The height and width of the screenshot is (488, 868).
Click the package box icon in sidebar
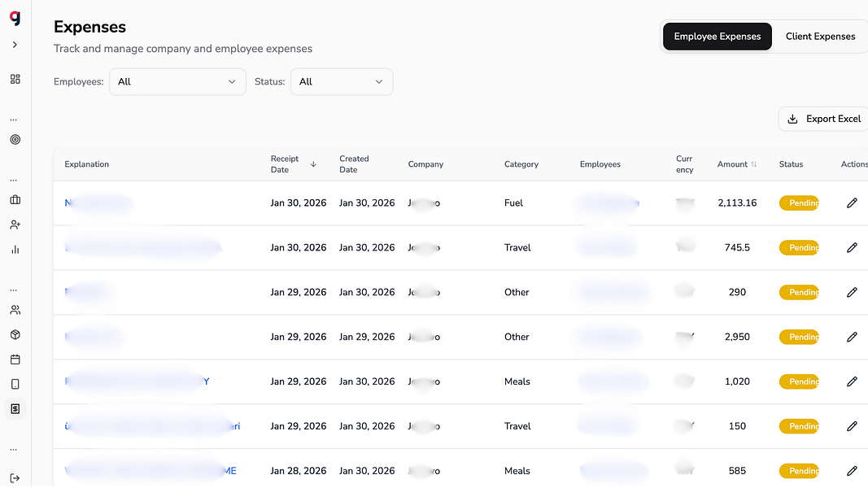pos(15,334)
